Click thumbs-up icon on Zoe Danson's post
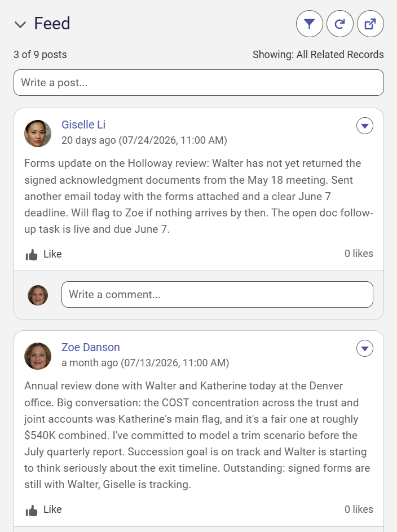The image size is (397, 532). [x=32, y=510]
